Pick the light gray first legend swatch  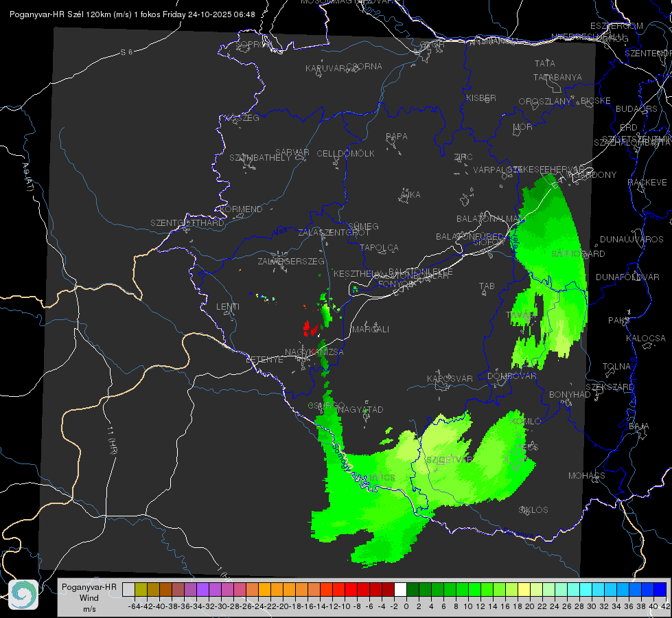click(x=128, y=589)
